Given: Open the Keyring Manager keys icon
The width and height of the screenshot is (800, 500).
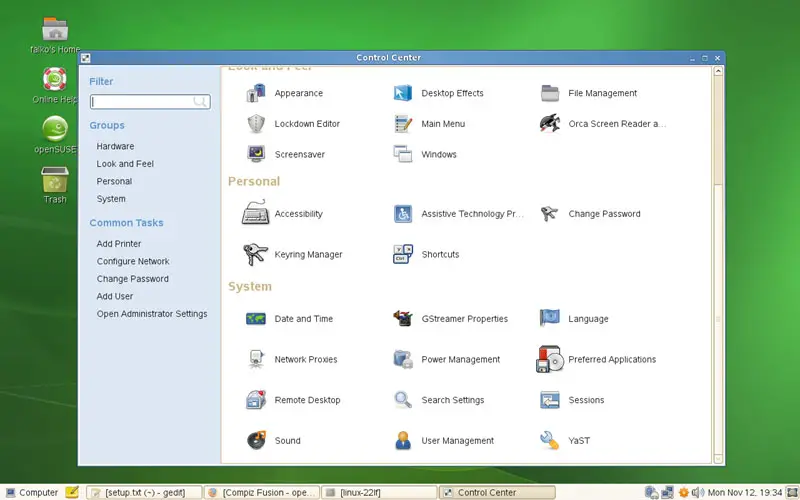Looking at the screenshot, I should click(x=256, y=254).
